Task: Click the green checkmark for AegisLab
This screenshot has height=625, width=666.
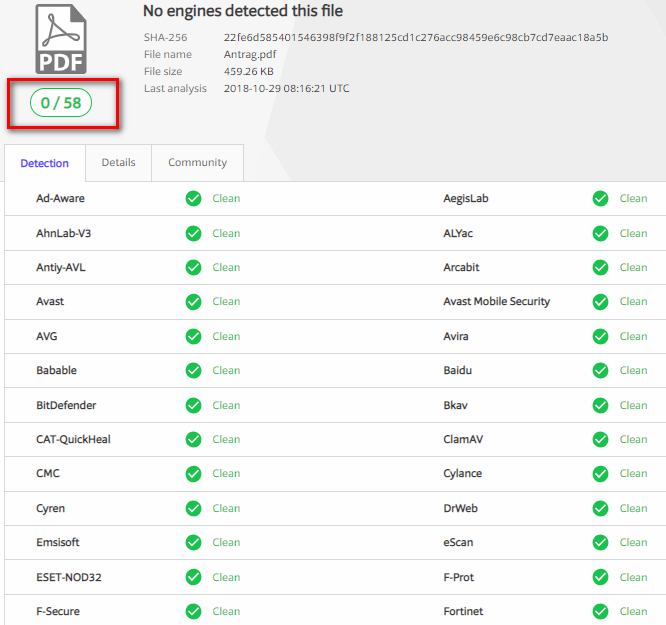Action: 600,199
